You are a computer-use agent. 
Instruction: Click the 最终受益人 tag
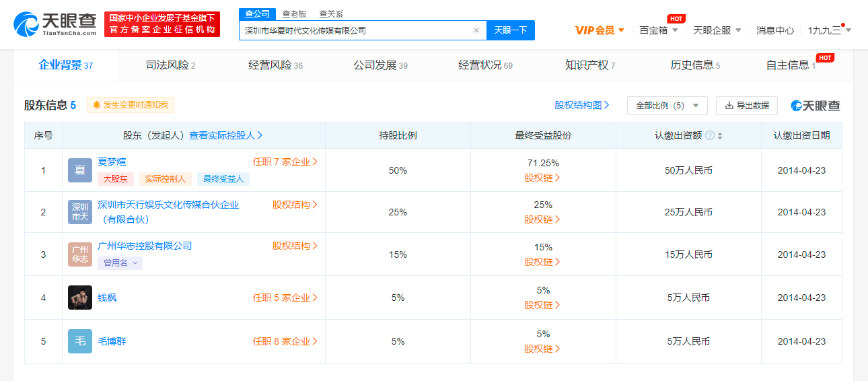click(223, 179)
